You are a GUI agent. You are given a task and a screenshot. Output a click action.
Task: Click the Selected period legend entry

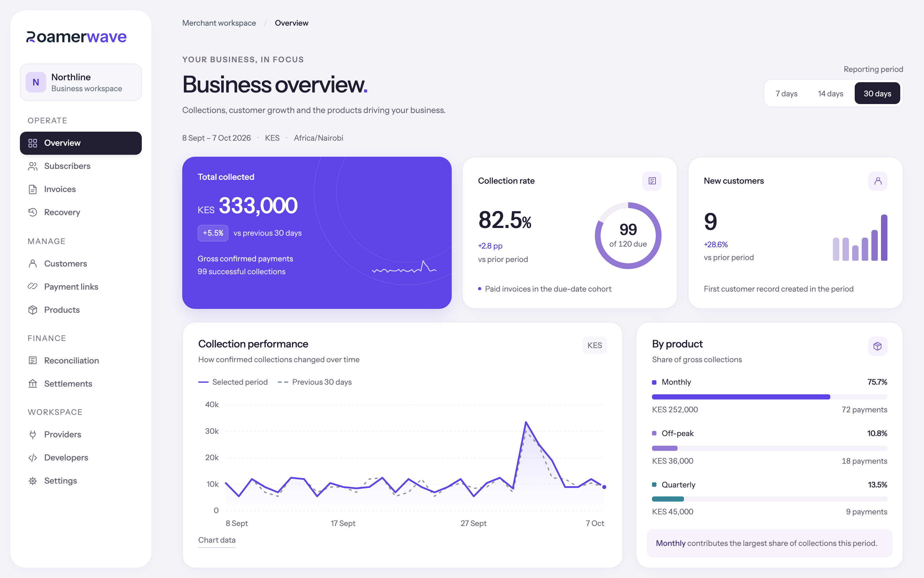pos(233,382)
